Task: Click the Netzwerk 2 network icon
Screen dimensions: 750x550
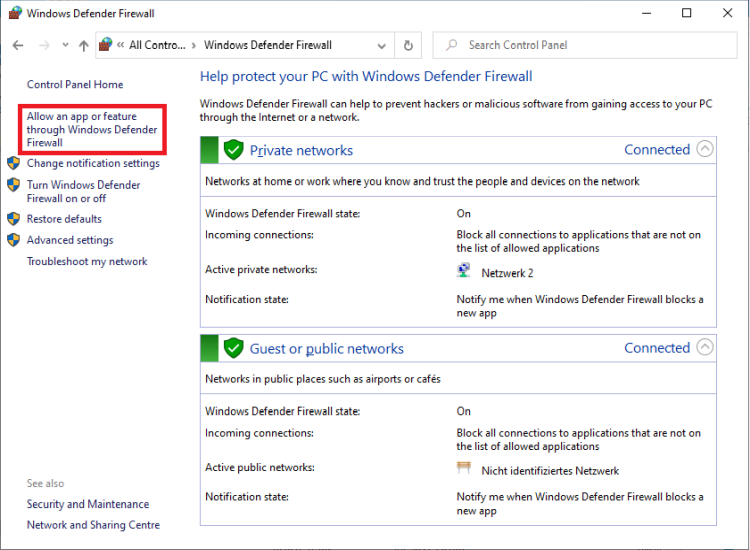Action: click(463, 270)
